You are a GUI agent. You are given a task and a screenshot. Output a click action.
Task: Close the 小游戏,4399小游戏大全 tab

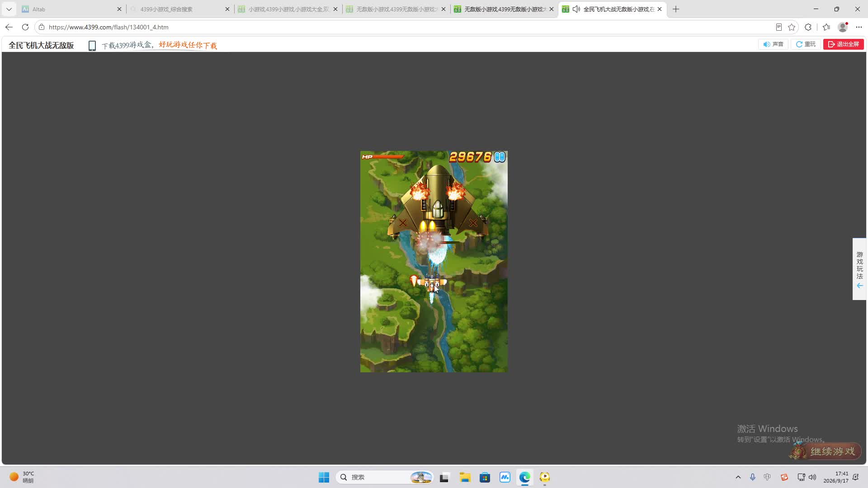point(335,9)
